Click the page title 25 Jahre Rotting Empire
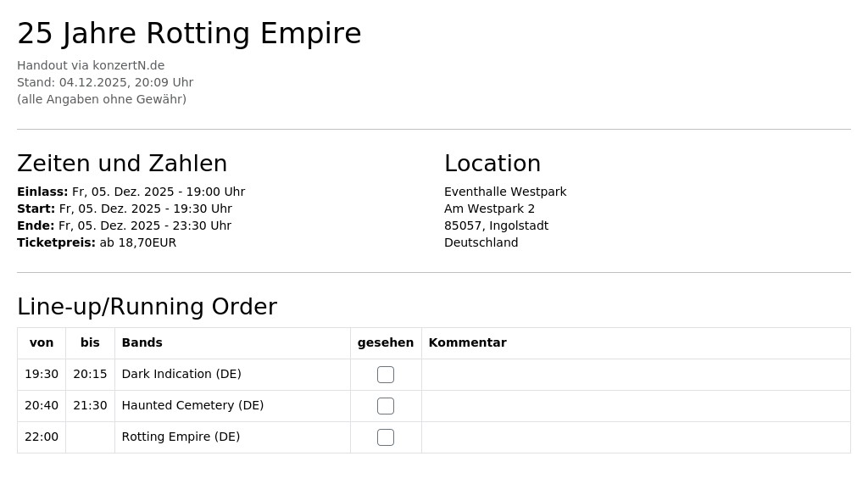 (x=189, y=33)
